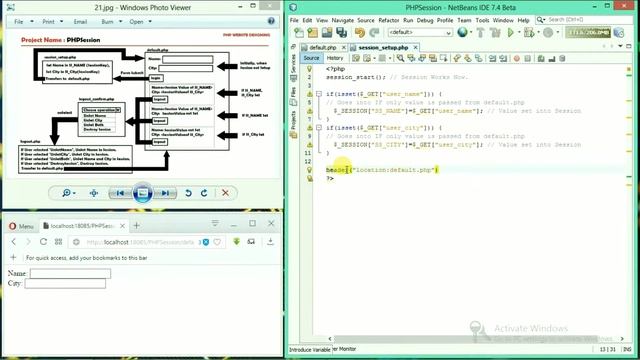Image resolution: width=640 pixels, height=360 pixels.
Task: Run the project with the green play icon
Action: (510, 32)
